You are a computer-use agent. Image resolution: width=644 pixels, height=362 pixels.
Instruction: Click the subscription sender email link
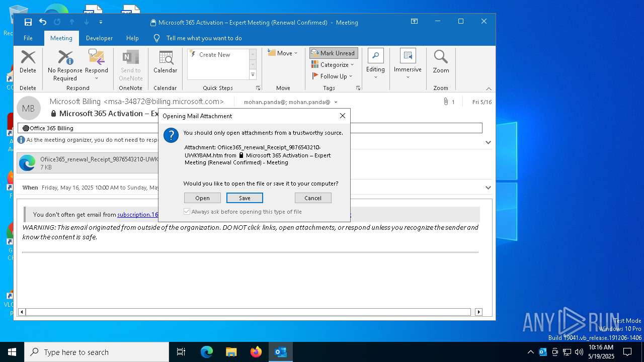tap(137, 215)
